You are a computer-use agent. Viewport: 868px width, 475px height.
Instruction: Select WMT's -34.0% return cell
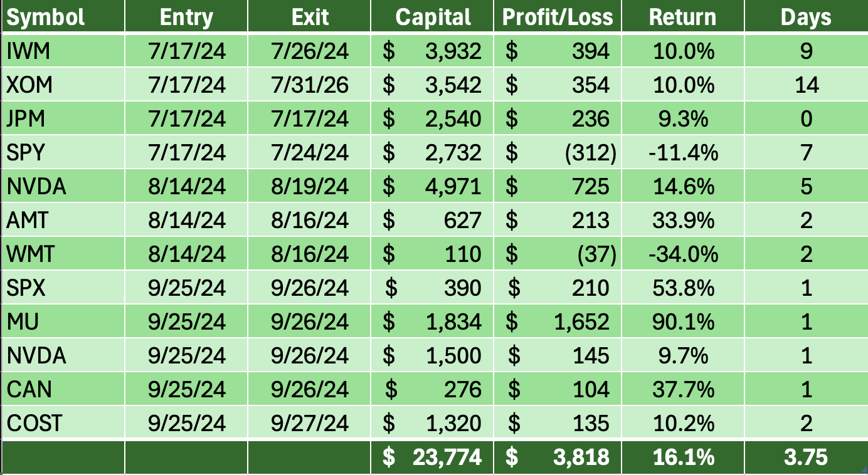click(x=682, y=254)
